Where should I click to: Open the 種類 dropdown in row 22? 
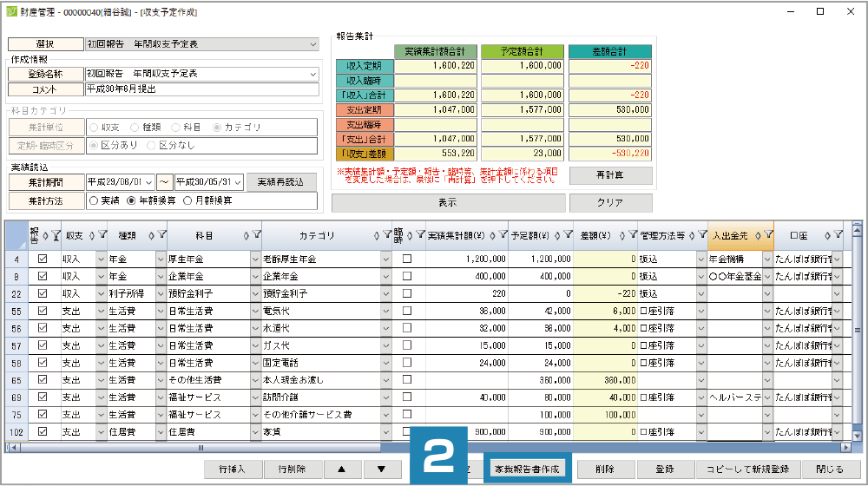160,293
